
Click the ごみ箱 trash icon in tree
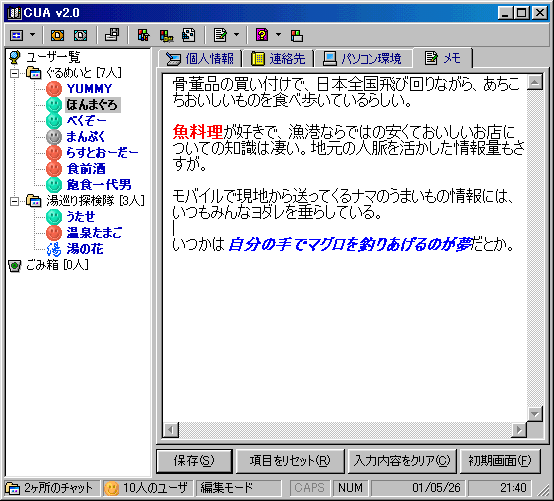coord(14,265)
